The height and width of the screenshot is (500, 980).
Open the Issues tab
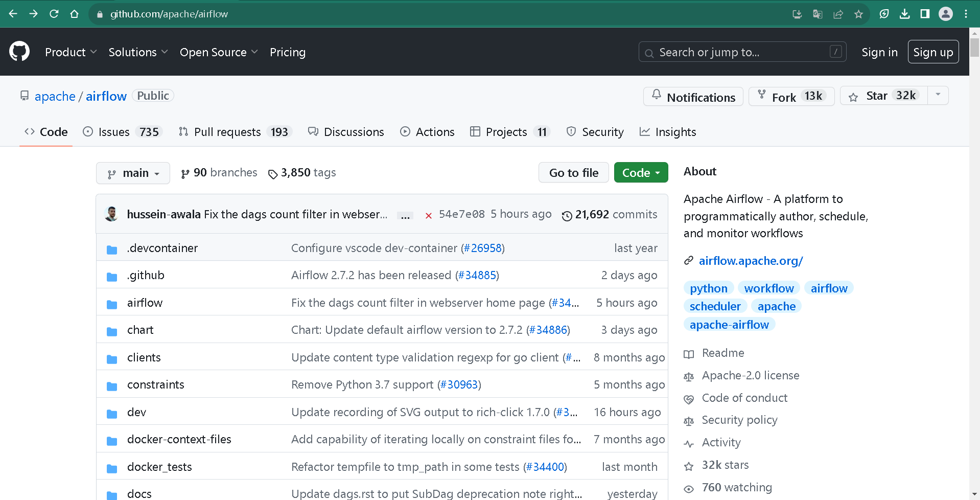pos(121,132)
